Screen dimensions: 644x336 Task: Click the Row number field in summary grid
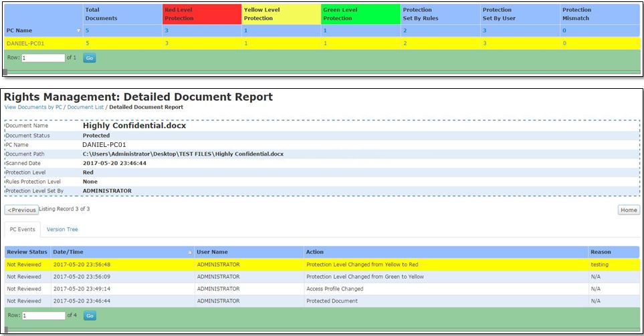tap(43, 58)
